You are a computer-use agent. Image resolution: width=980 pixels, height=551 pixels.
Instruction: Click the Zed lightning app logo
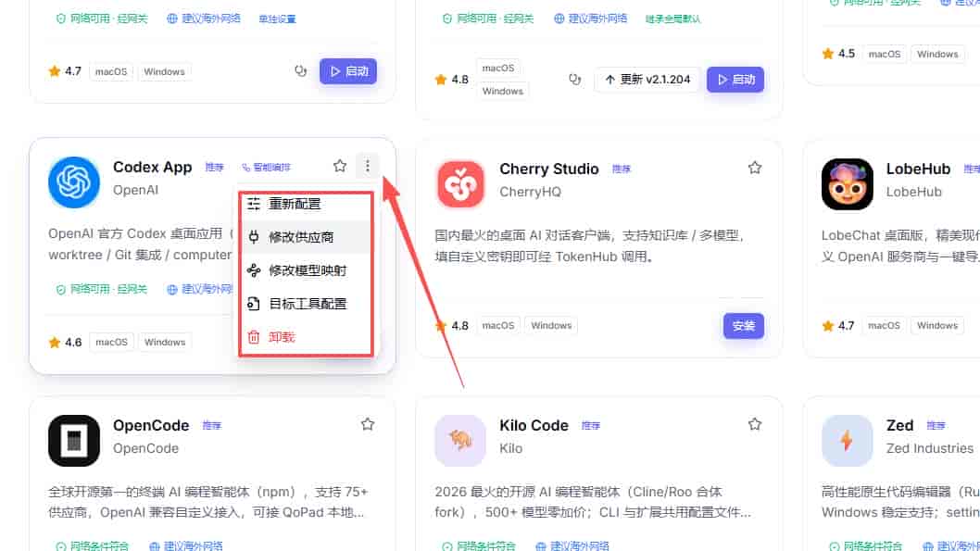(x=847, y=441)
